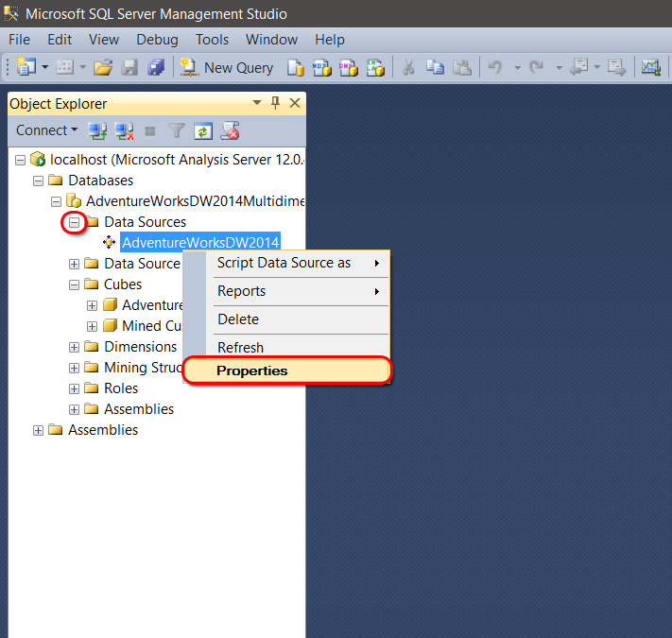Expand the Data Source Views folder

tap(74, 264)
